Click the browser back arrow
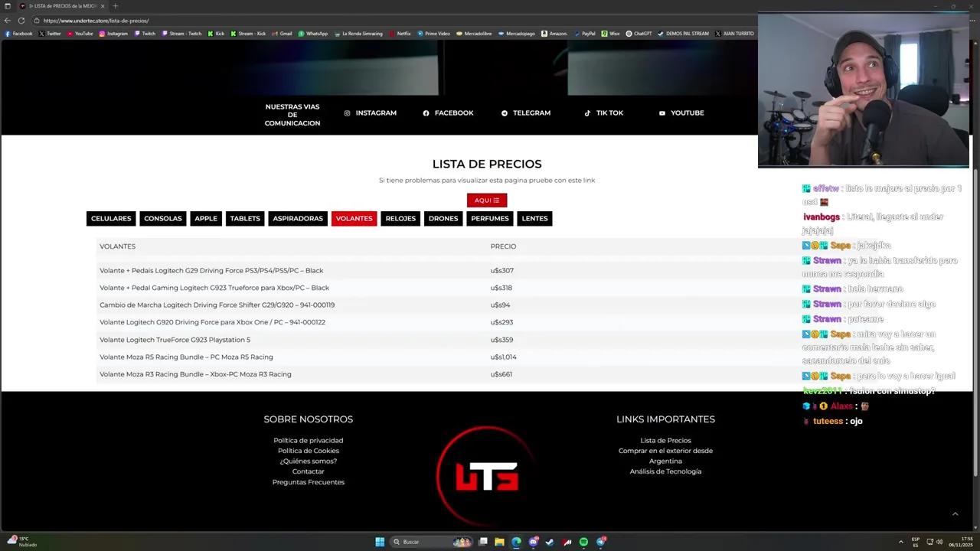980x551 pixels. [8, 21]
